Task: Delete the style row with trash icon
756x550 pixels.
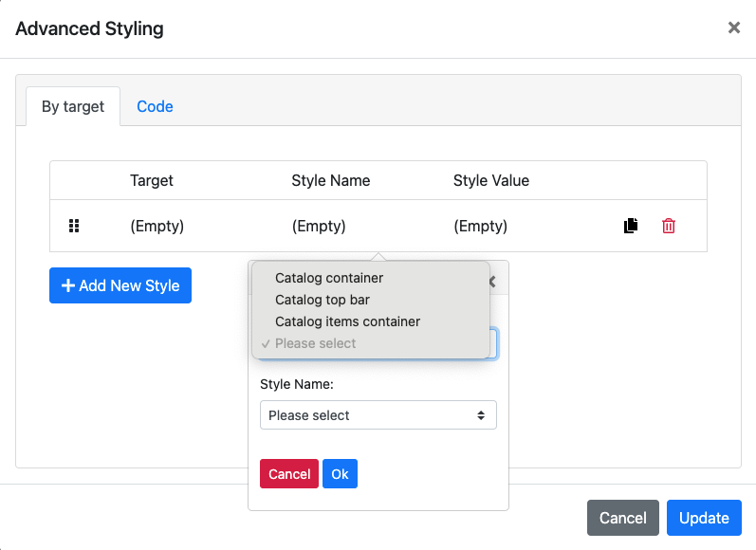Action: click(669, 226)
